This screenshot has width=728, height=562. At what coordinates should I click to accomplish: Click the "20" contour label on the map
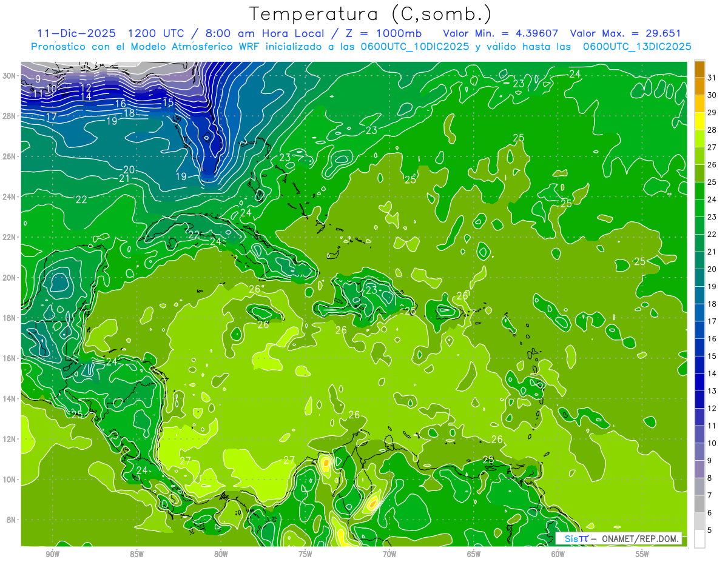[129, 170]
